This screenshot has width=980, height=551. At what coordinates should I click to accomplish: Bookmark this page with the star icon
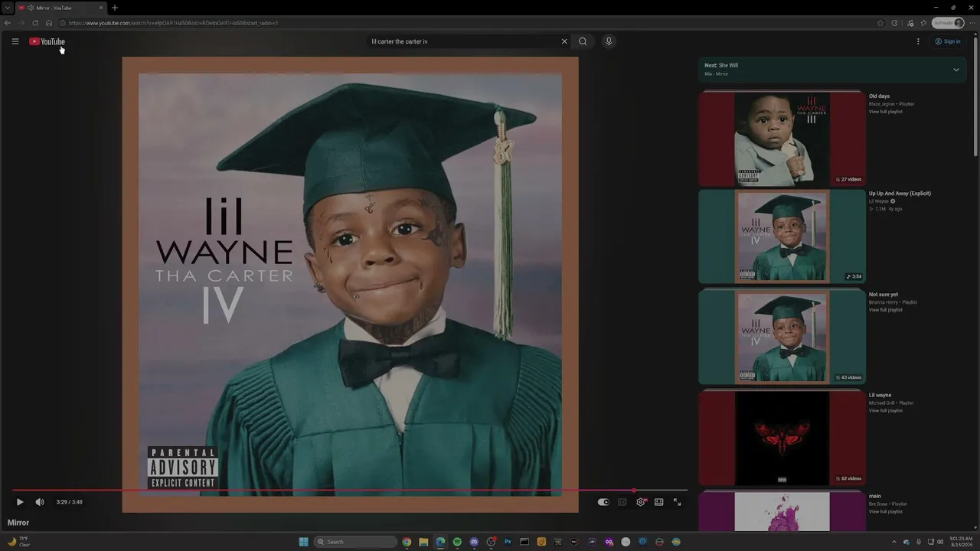pyautogui.click(x=880, y=23)
